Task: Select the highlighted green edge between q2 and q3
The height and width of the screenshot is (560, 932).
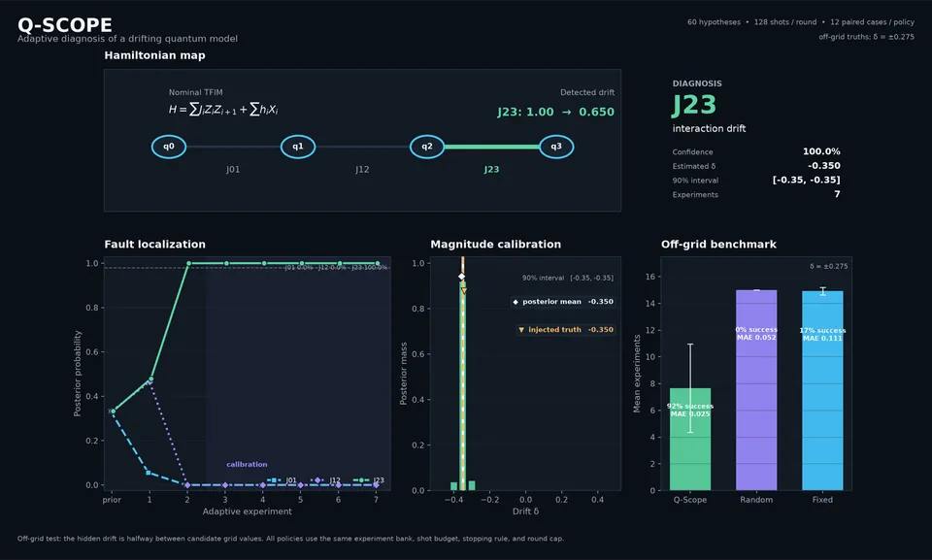Action: point(491,147)
